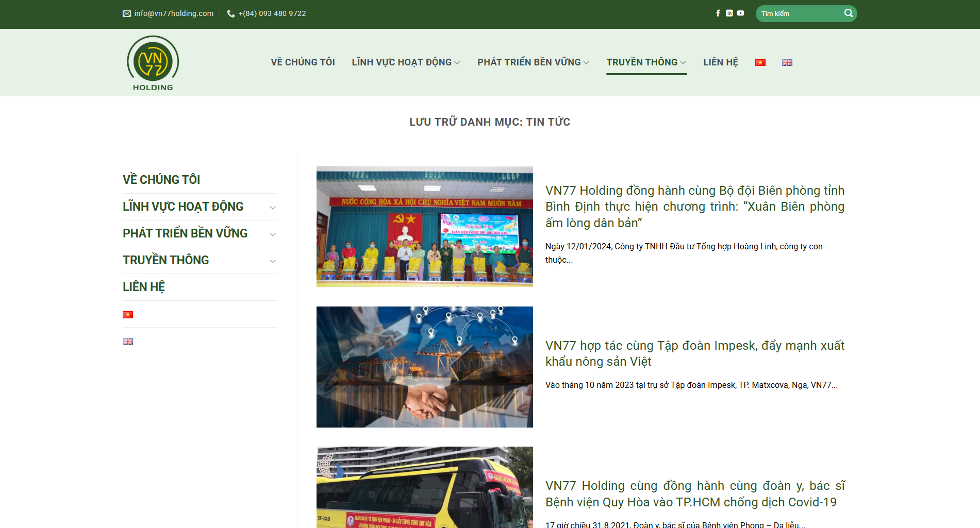
Task: Select the Vietnamese flag in sidebar
Action: (x=128, y=315)
